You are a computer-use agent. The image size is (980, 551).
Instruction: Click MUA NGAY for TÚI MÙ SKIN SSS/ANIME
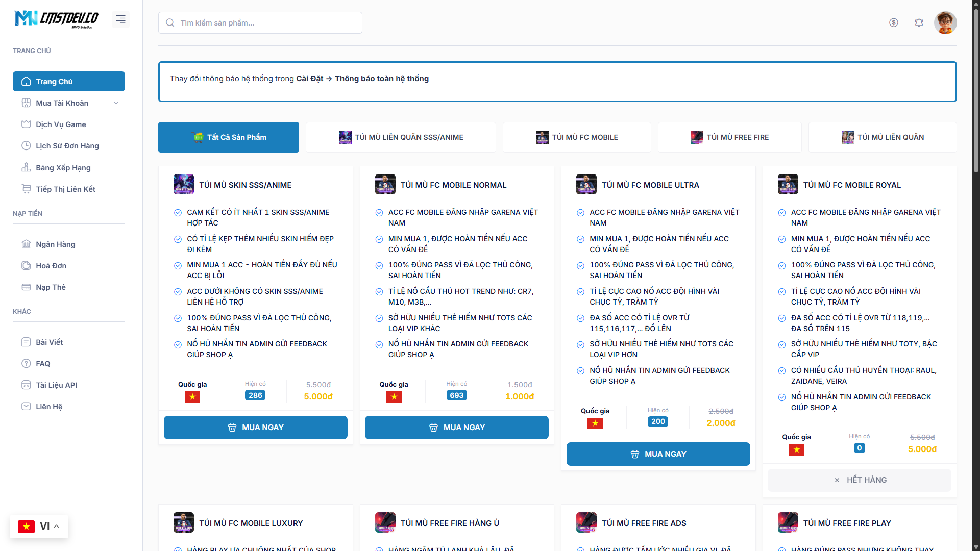[x=255, y=428]
